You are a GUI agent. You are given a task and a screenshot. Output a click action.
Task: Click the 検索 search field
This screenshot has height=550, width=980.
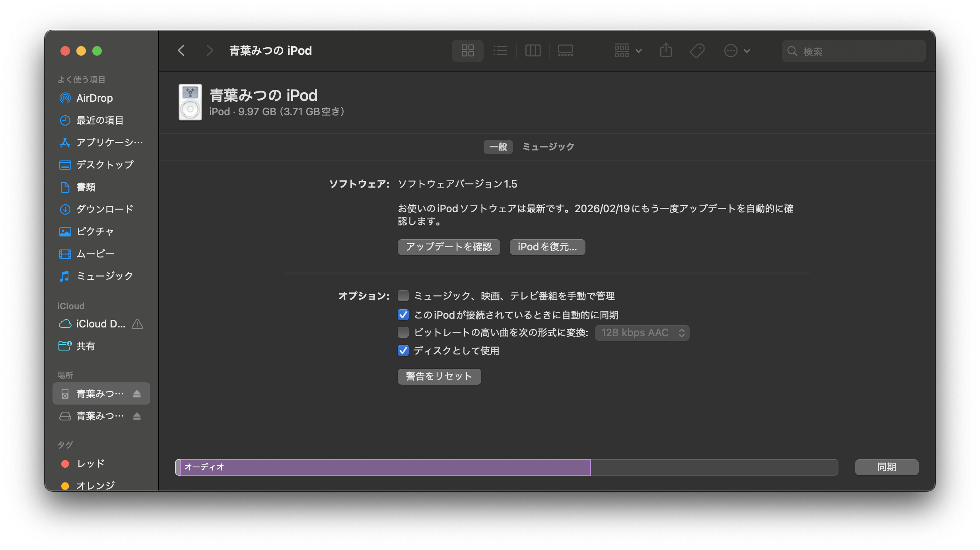[x=854, y=51]
